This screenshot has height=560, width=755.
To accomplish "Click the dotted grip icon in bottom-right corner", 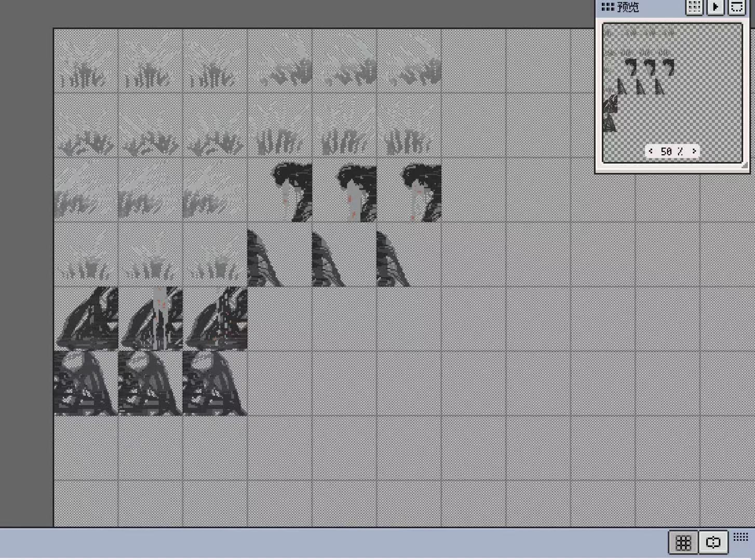I will coord(740,537).
